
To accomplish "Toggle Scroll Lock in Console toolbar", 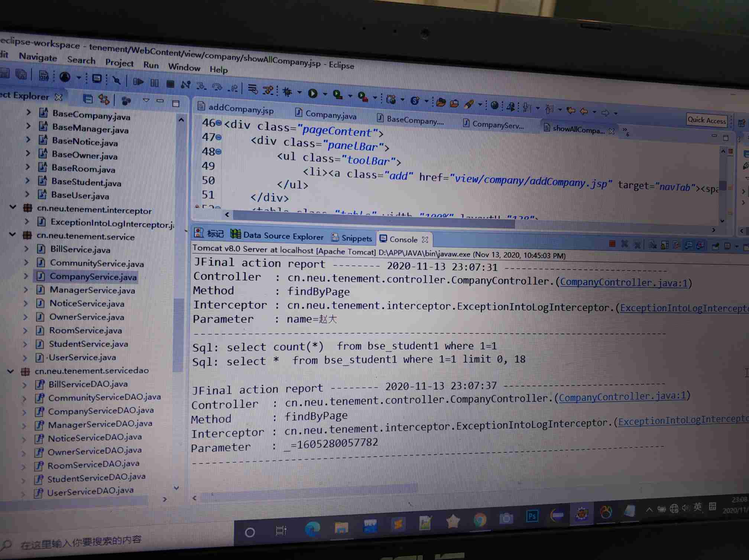I will 665,245.
